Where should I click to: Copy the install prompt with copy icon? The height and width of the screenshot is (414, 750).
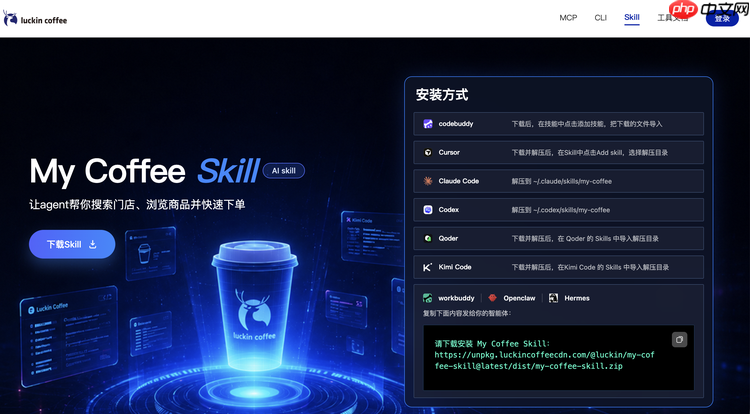(679, 339)
